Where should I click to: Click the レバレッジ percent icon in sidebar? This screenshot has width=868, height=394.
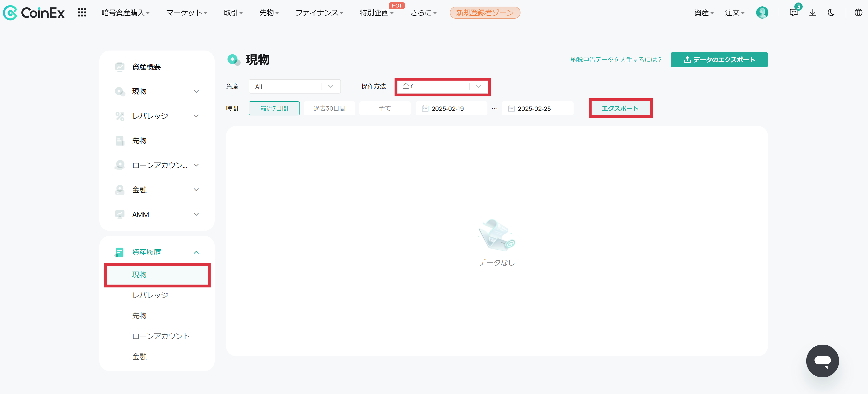pyautogui.click(x=120, y=116)
